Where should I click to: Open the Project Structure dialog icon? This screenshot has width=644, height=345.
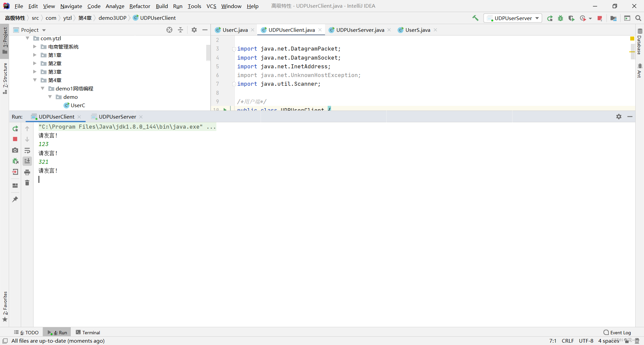[x=613, y=18]
